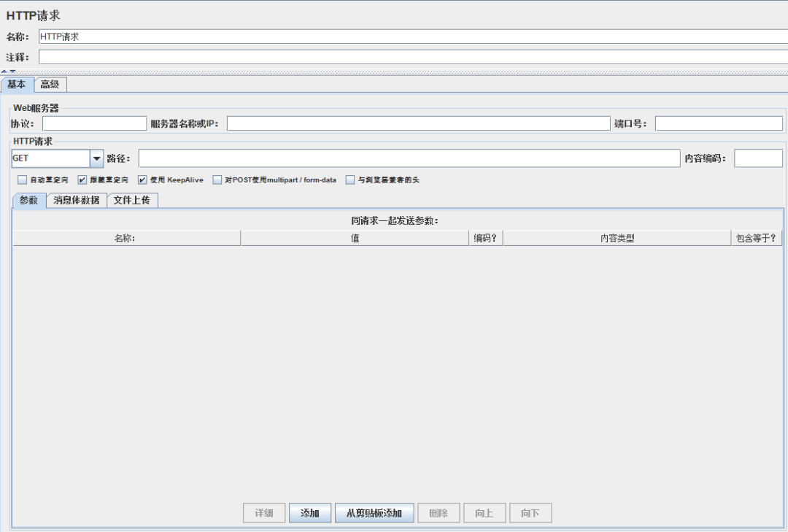This screenshot has width=788, height=532.
Task: Open the GET request method dropdown
Action: 96,158
